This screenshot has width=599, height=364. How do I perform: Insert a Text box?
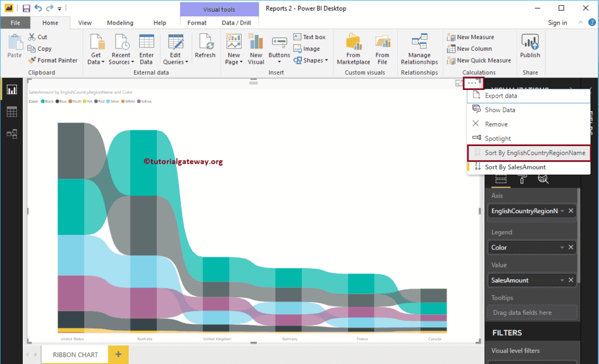309,37
